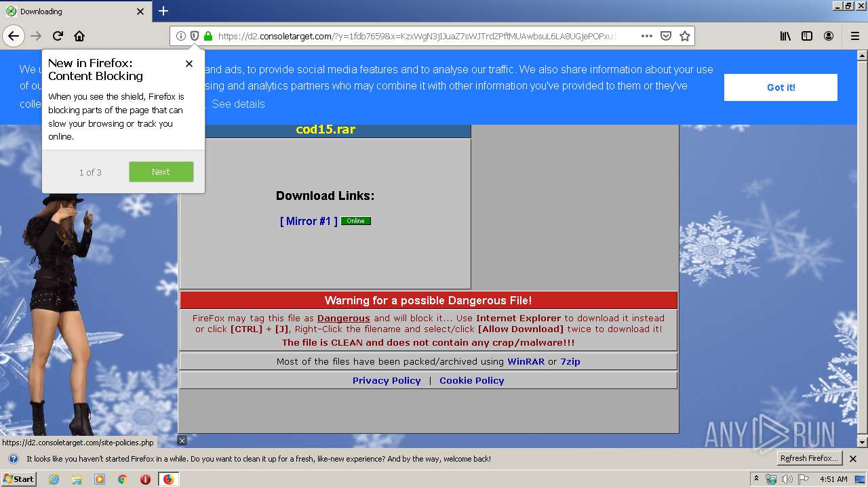Launch Chrome from the taskbar
Viewport: 868px width, 488px height.
click(x=122, y=479)
